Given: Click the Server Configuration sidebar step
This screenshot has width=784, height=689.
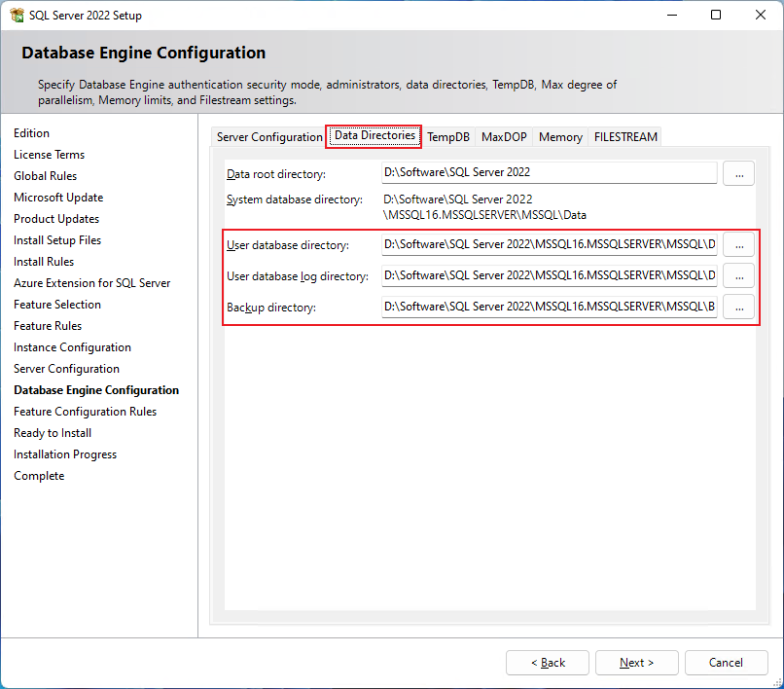Looking at the screenshot, I should [66, 369].
